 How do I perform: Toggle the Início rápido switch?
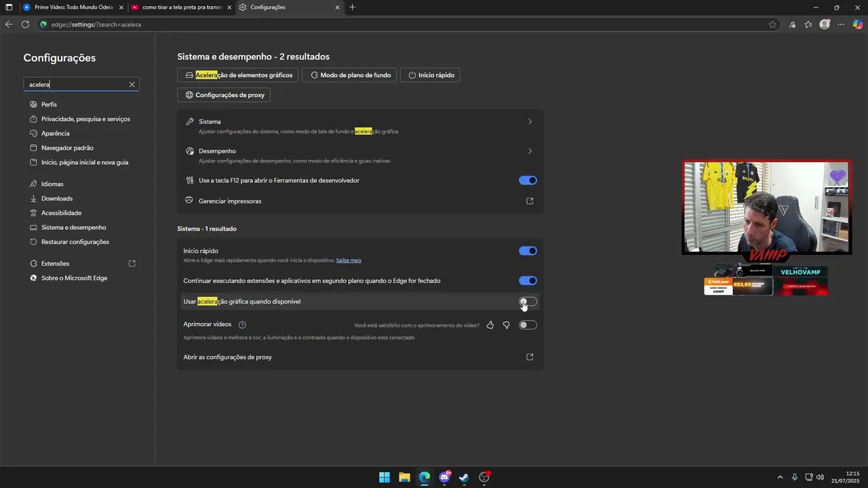click(x=528, y=251)
